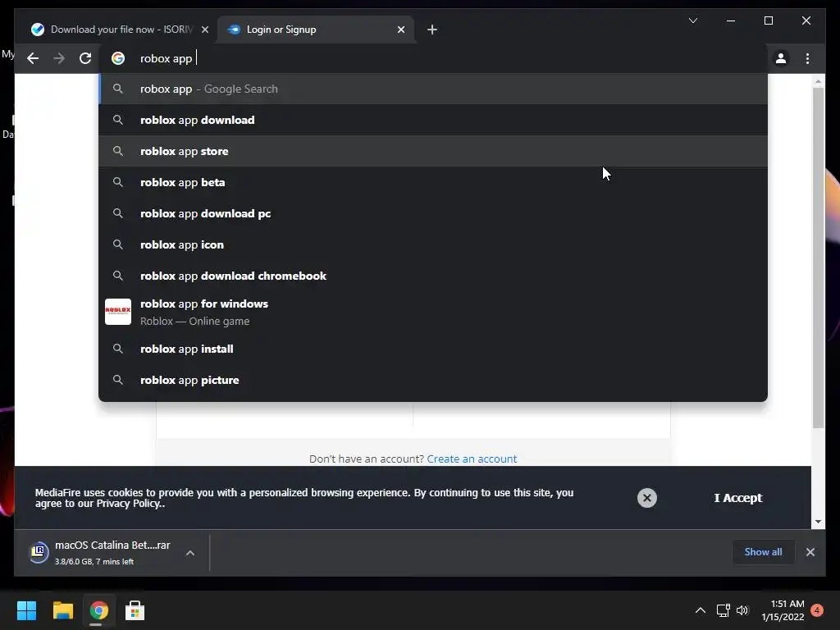Pick 'roblox app download pc' suggestion
The image size is (840, 630).
pyautogui.click(x=433, y=213)
